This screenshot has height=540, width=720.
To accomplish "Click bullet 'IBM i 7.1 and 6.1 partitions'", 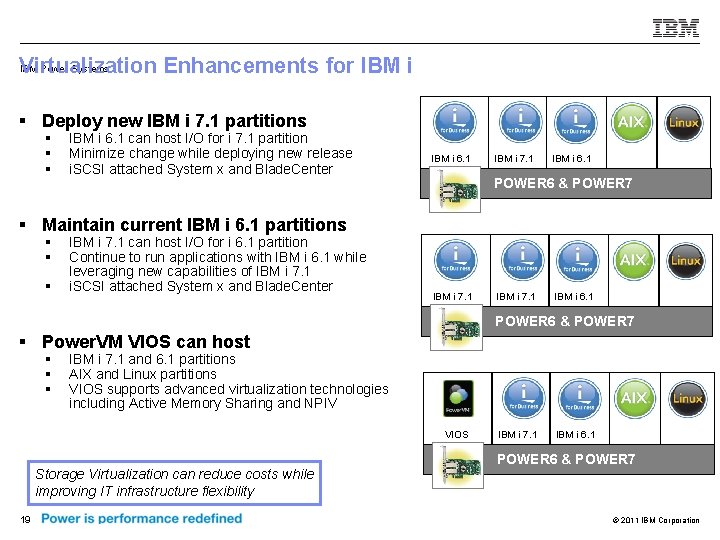I will coord(152,359).
